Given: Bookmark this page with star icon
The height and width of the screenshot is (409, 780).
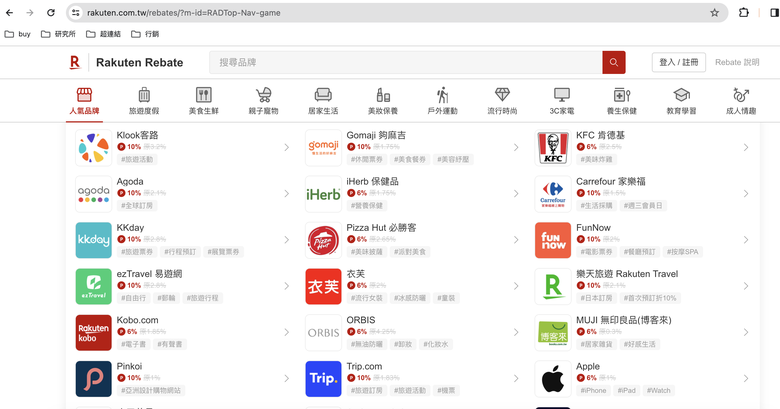Looking at the screenshot, I should pyautogui.click(x=714, y=13).
